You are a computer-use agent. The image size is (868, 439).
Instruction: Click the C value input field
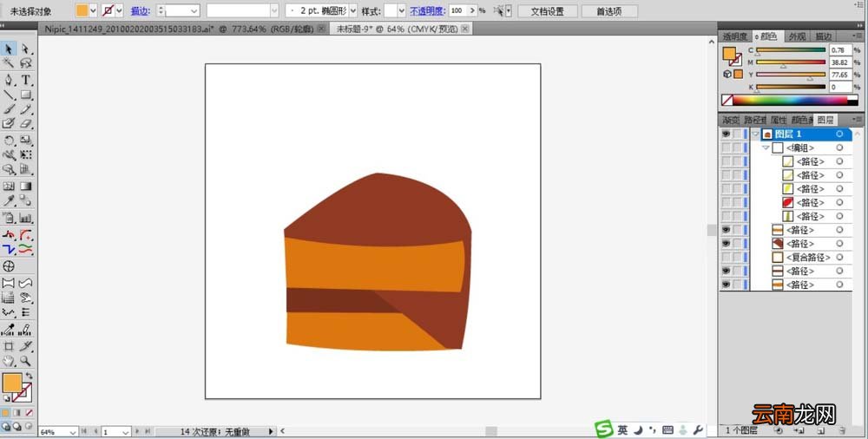click(x=840, y=50)
